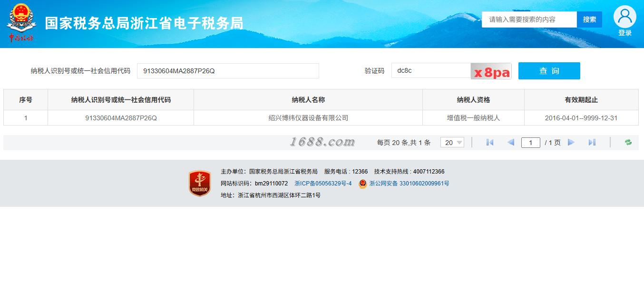Go to last page arrow
This screenshot has width=644, height=281.
pos(592,142)
